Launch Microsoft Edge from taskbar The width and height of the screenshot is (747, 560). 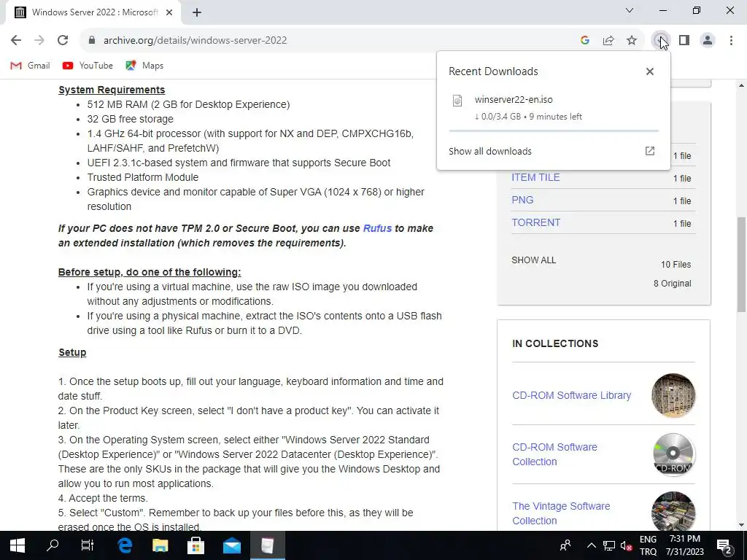(125, 545)
